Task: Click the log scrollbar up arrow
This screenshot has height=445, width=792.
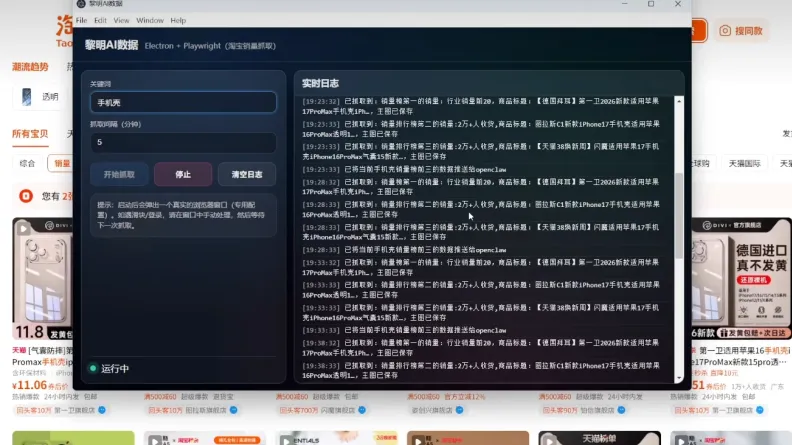Action: (679, 101)
